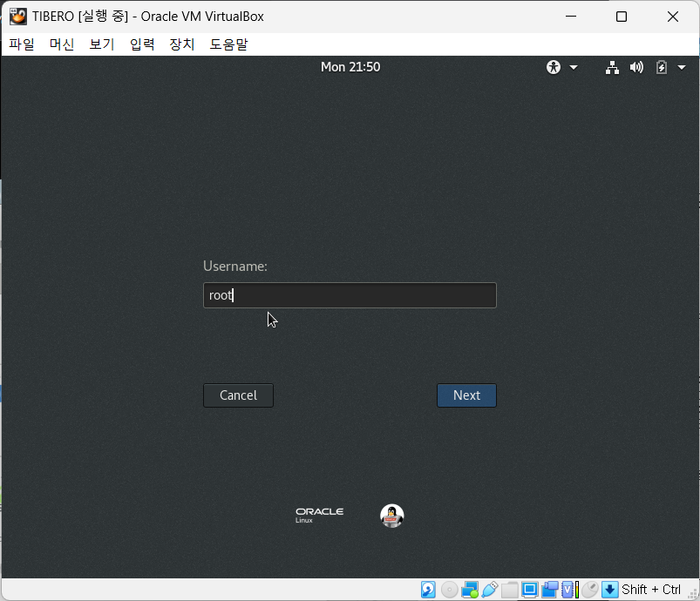Expand the accessibility dropdown arrow
Screen dimensions: 700x601
click(574, 68)
